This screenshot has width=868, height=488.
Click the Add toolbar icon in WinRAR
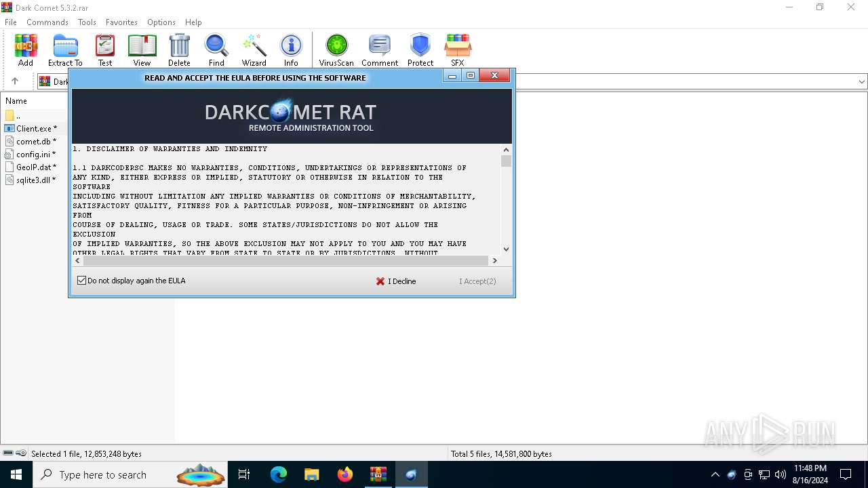26,50
